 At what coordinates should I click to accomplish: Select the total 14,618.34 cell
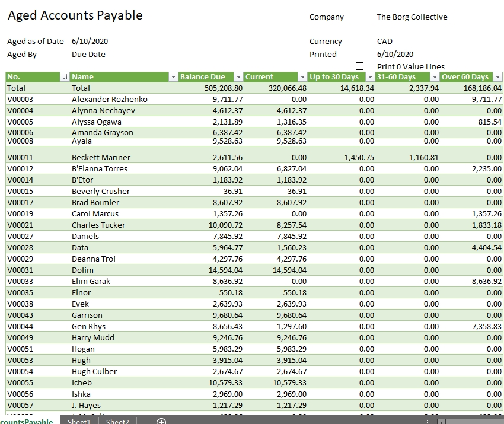357,88
